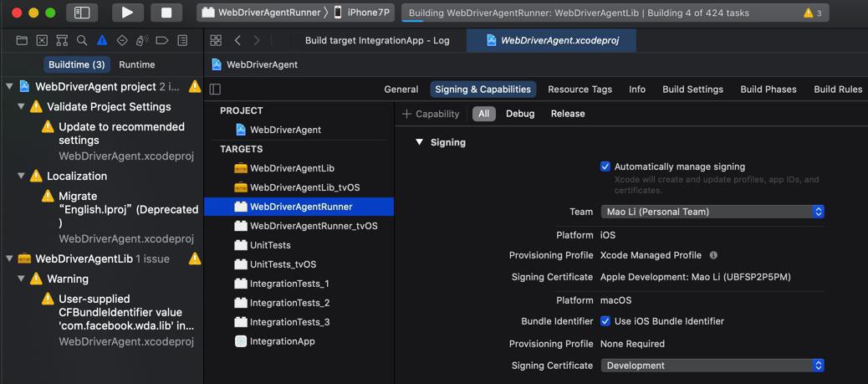
Task: Collapse the Localization issue group
Action: coord(21,177)
